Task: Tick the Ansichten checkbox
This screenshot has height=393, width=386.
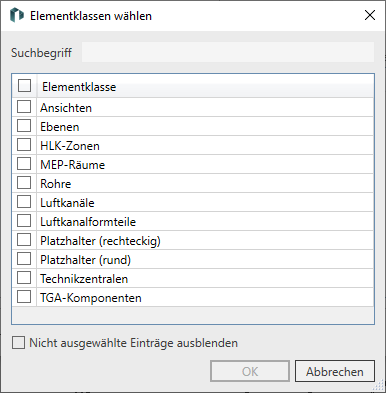Action: click(24, 107)
